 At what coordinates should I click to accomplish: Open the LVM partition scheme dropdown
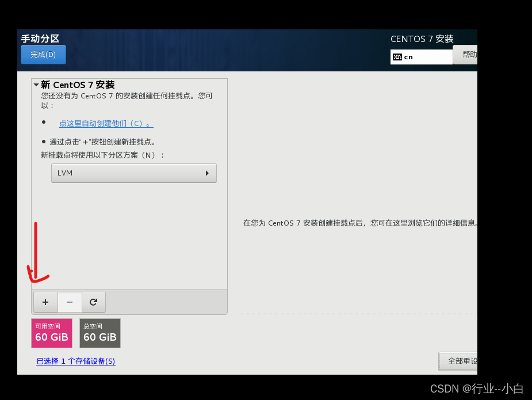tap(133, 173)
